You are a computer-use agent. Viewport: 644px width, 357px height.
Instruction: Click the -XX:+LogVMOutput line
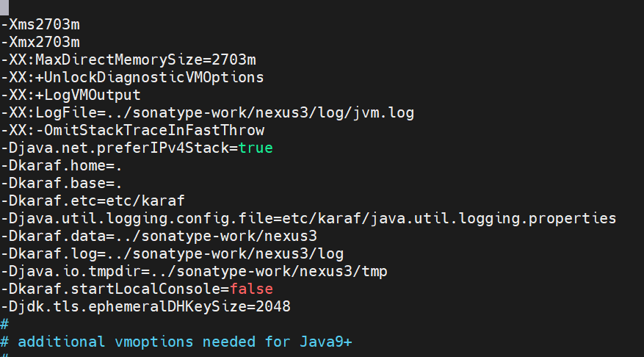point(70,95)
